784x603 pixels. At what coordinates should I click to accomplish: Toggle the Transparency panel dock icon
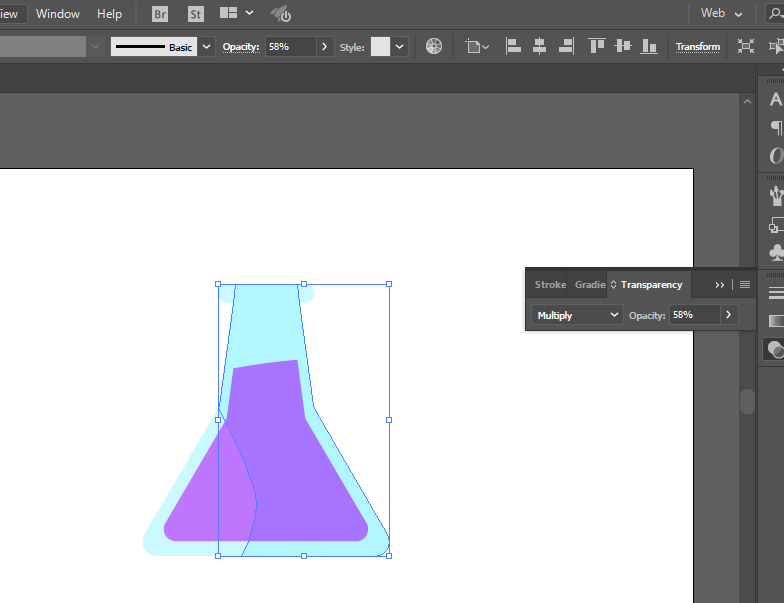(774, 349)
